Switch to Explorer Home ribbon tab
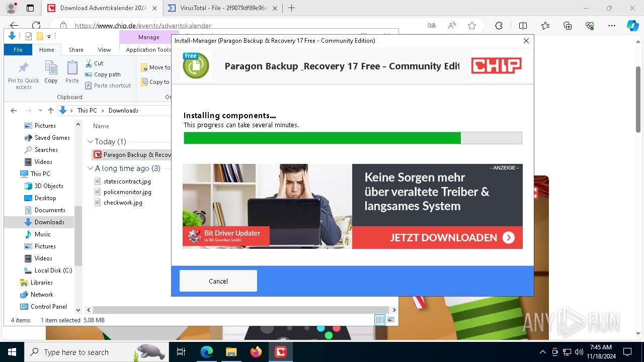Screen dimensions: 644x362 tap(47, 50)
